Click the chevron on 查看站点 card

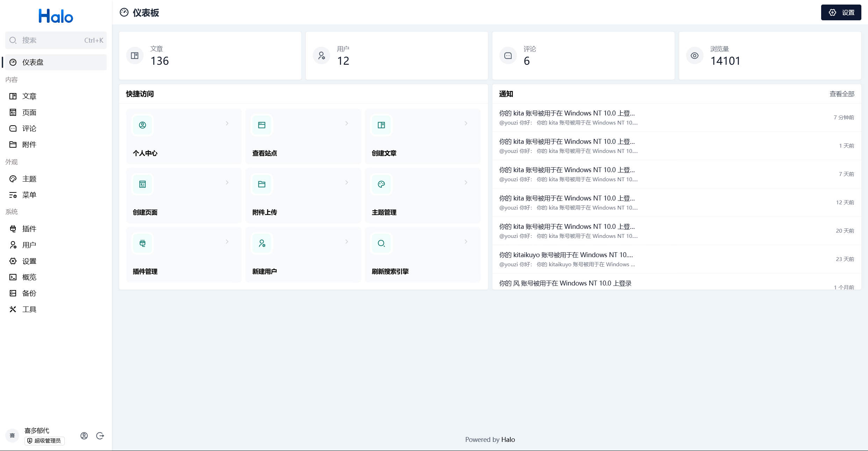pyautogui.click(x=347, y=123)
